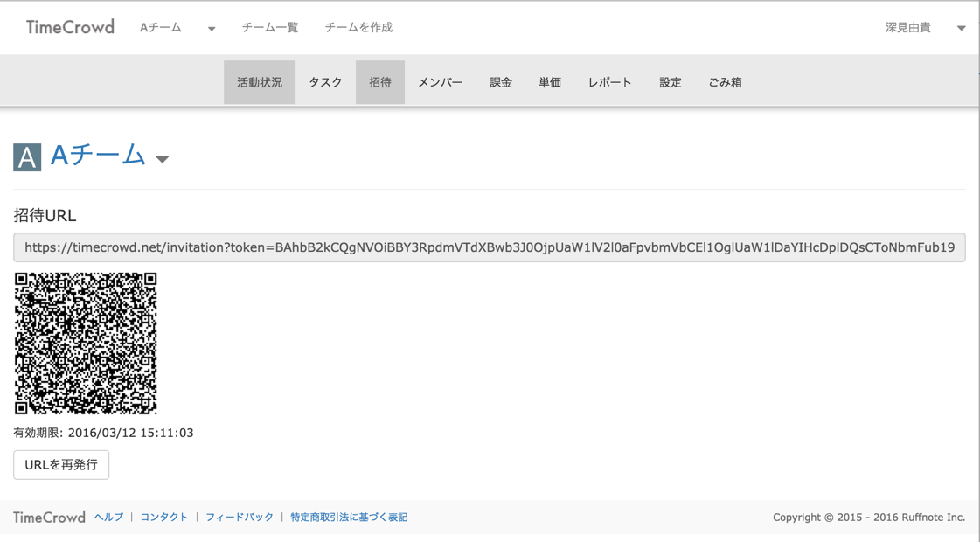Expand the arrow beside Aチーム heading
The height and width of the screenshot is (542, 980).
pyautogui.click(x=163, y=159)
